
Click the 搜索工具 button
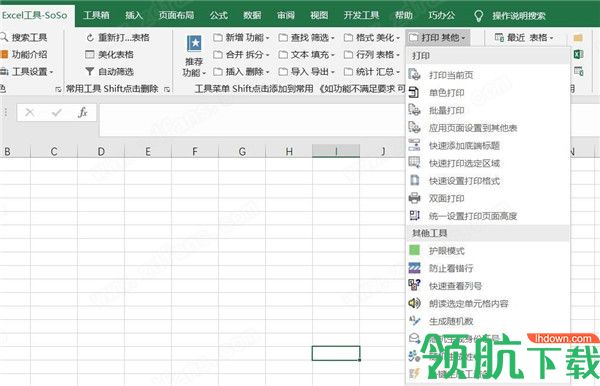pos(24,37)
